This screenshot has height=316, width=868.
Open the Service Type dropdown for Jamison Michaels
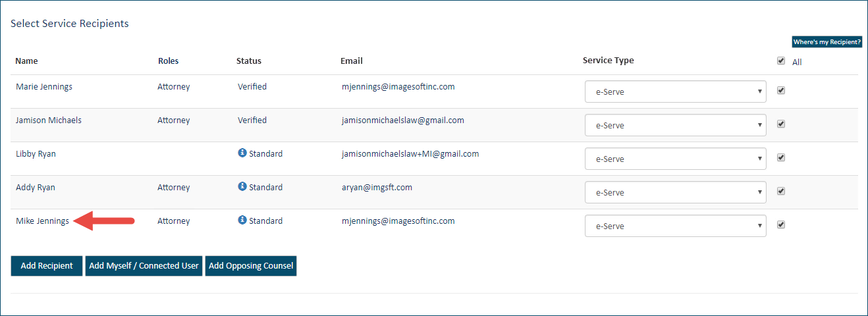click(675, 126)
